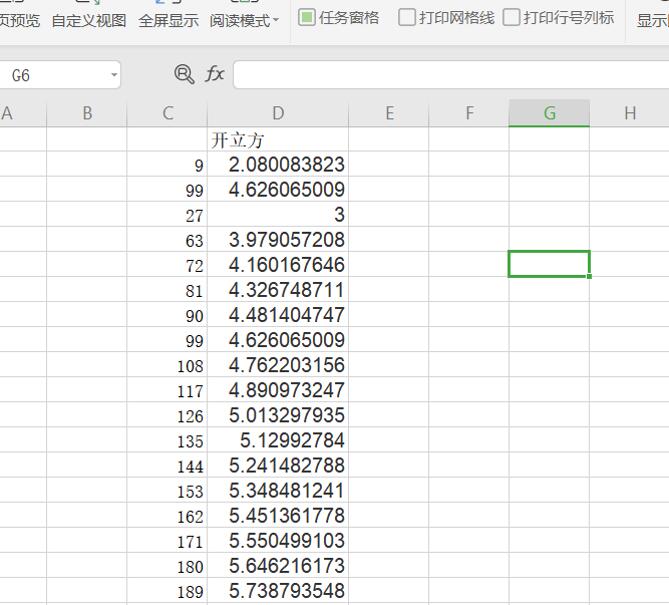669x605 pixels.
Task: Select cell containing 4.326748711
Action: coord(278,290)
